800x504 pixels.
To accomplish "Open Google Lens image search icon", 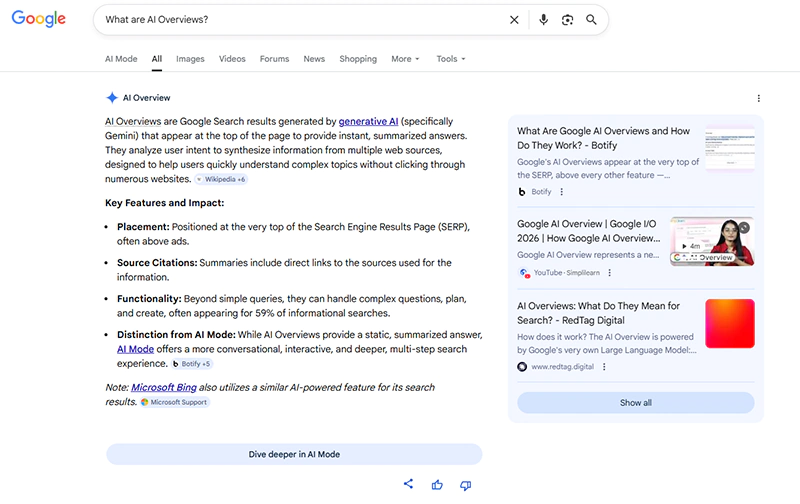I will [567, 20].
